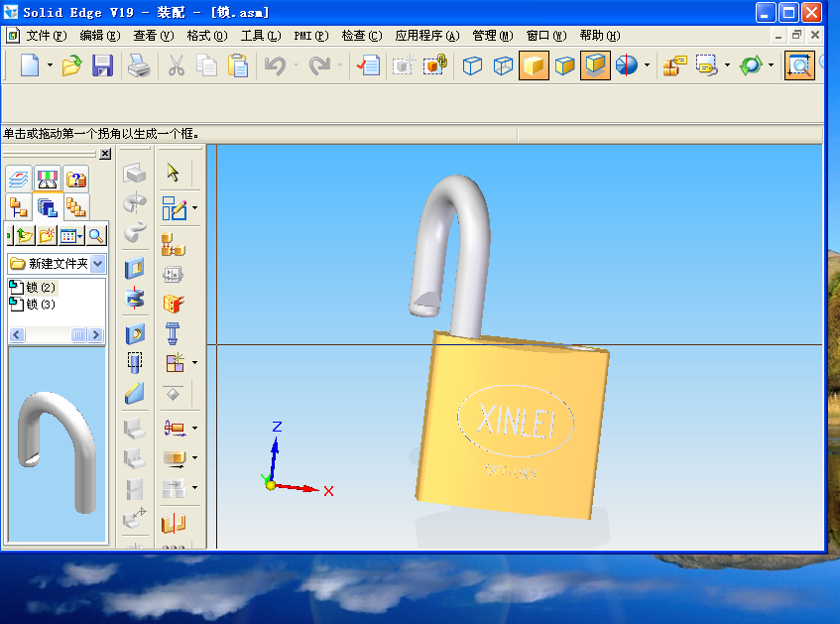Image resolution: width=840 pixels, height=624 pixels.
Task: Open the New document dropdown arrow
Action: pyautogui.click(x=50, y=65)
